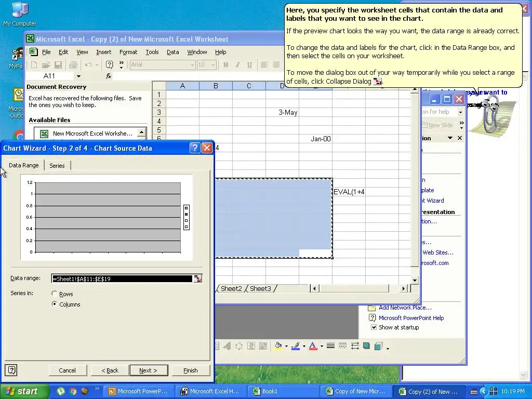The height and width of the screenshot is (399, 532).
Task: Click PowerPoint 3-D Style cube icon
Action: [379, 345]
